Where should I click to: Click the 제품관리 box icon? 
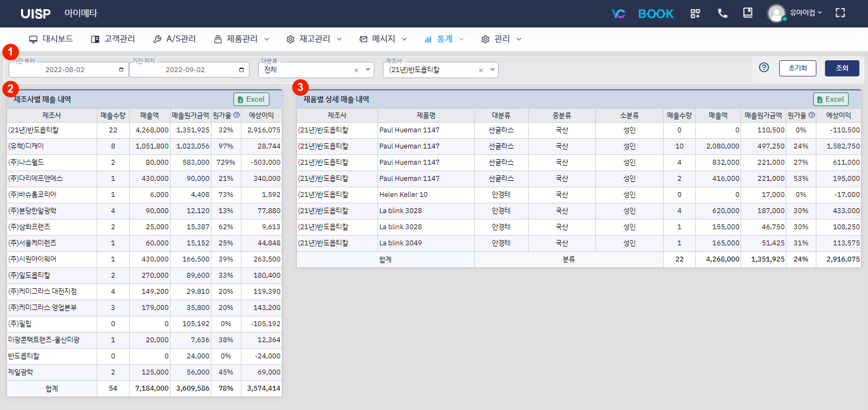point(218,39)
